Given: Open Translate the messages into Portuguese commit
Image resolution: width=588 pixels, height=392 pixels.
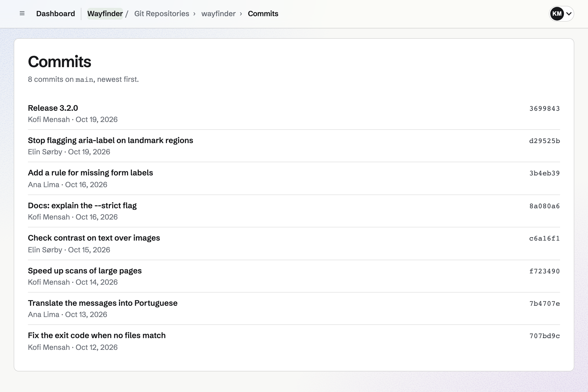Looking at the screenshot, I should tap(103, 303).
